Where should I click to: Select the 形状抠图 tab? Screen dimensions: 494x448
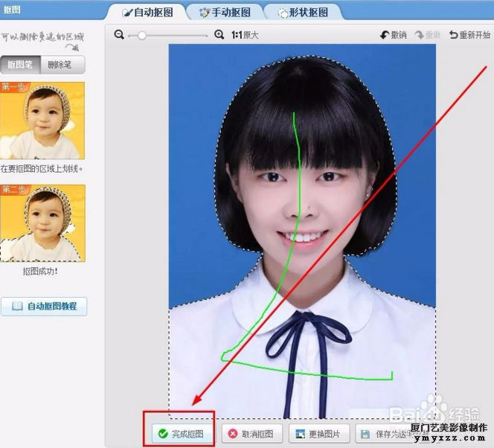303,13
